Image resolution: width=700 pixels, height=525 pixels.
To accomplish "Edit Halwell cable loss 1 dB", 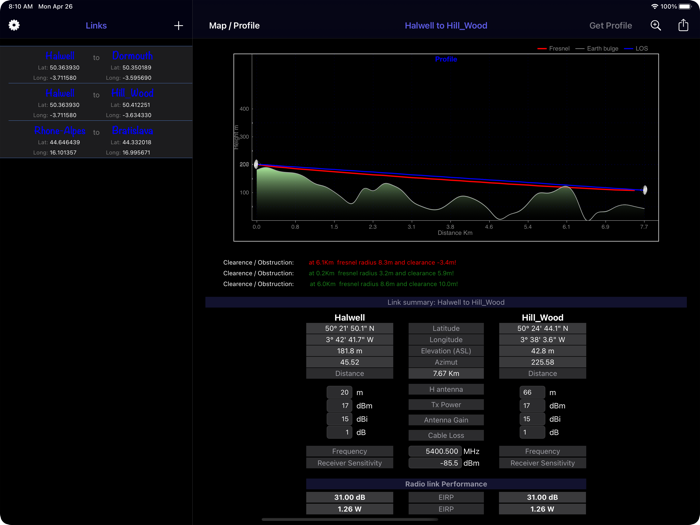I will point(340,433).
